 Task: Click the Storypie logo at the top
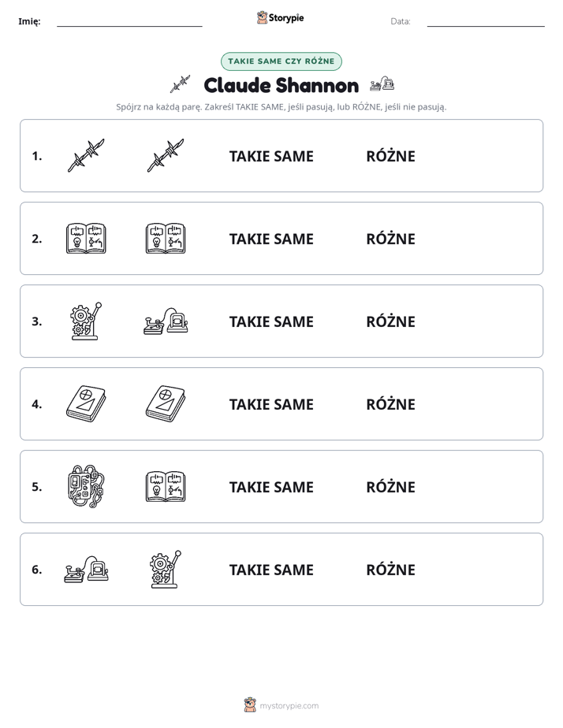pos(280,17)
